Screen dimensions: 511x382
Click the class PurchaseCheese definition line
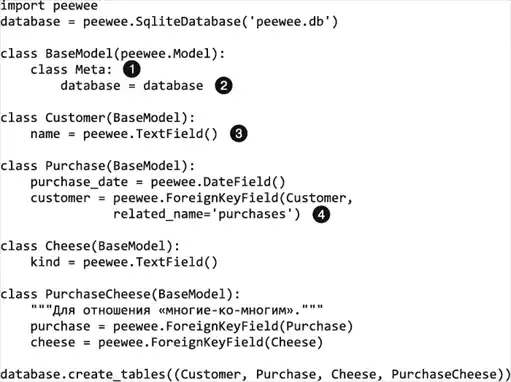coord(120,294)
